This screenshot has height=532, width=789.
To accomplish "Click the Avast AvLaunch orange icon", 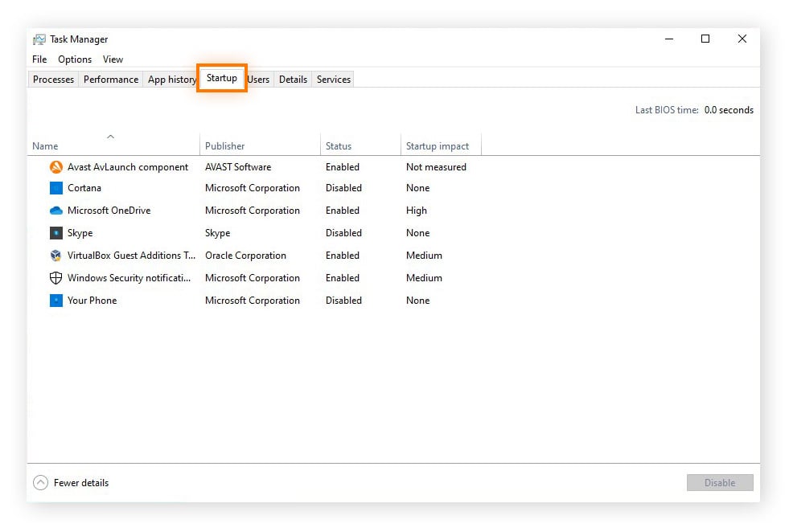I will coord(55,167).
